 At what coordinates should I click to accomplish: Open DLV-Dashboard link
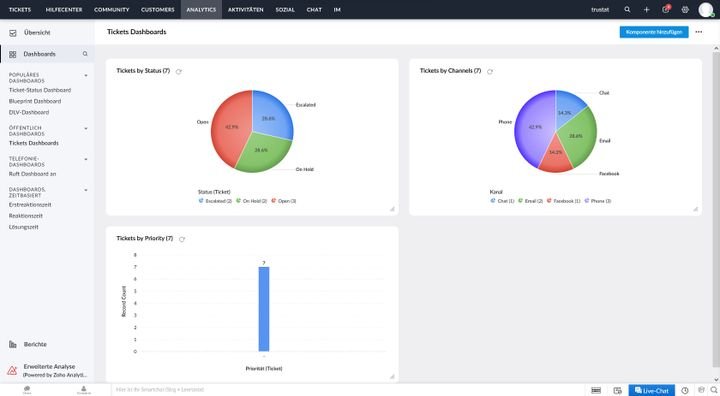[x=29, y=112]
